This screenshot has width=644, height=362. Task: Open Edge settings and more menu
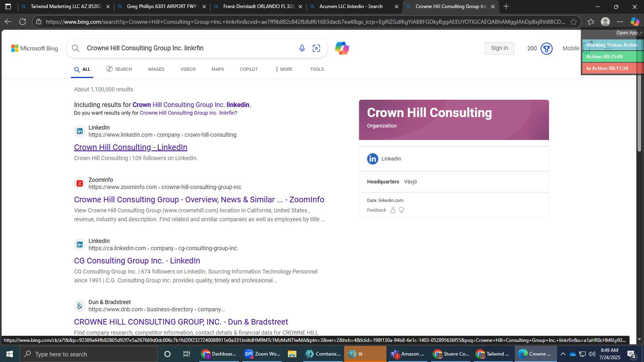(x=620, y=22)
